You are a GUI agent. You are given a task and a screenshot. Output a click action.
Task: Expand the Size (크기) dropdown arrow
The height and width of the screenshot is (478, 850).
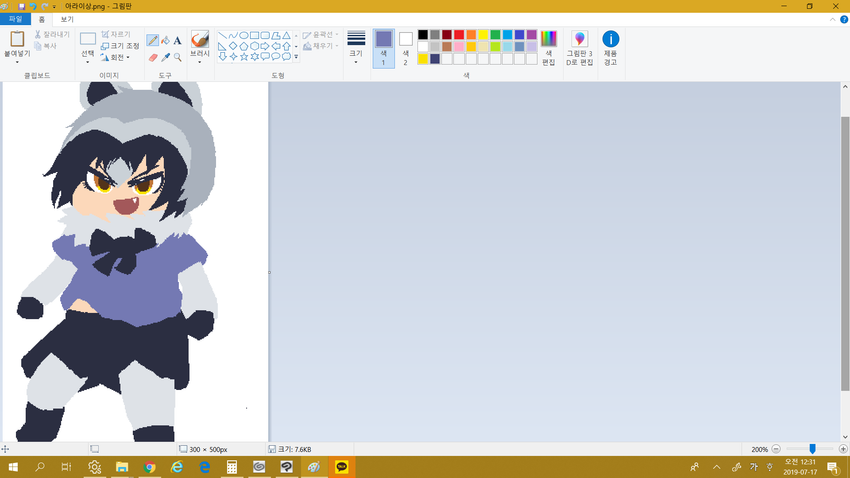point(356,62)
